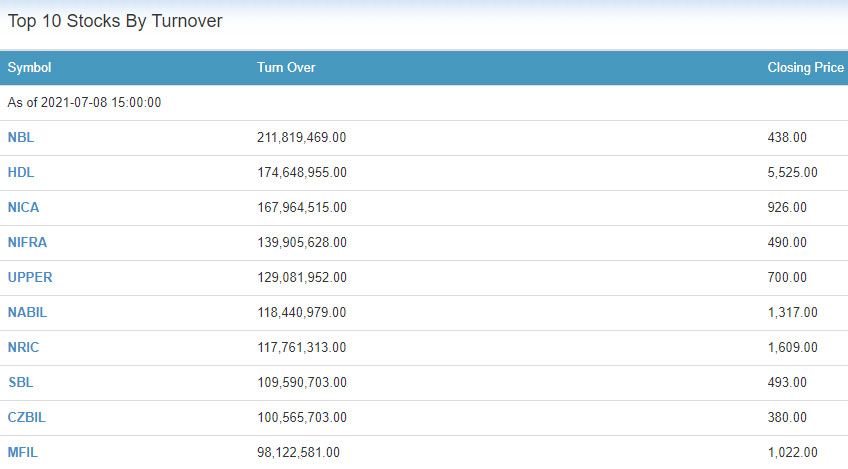The image size is (848, 469).
Task: Select MFIL closing price 1,022.00
Action: (792, 452)
